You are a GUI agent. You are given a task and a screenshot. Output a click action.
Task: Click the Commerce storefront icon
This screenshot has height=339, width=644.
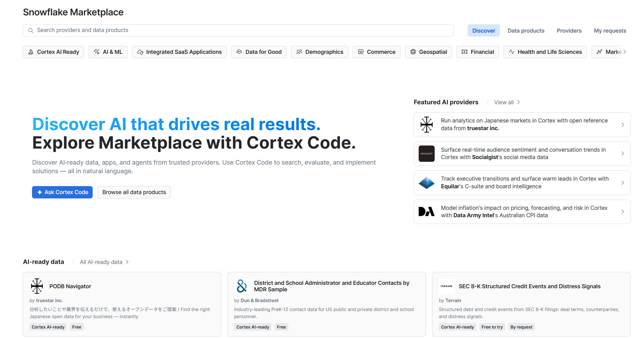[x=361, y=52]
